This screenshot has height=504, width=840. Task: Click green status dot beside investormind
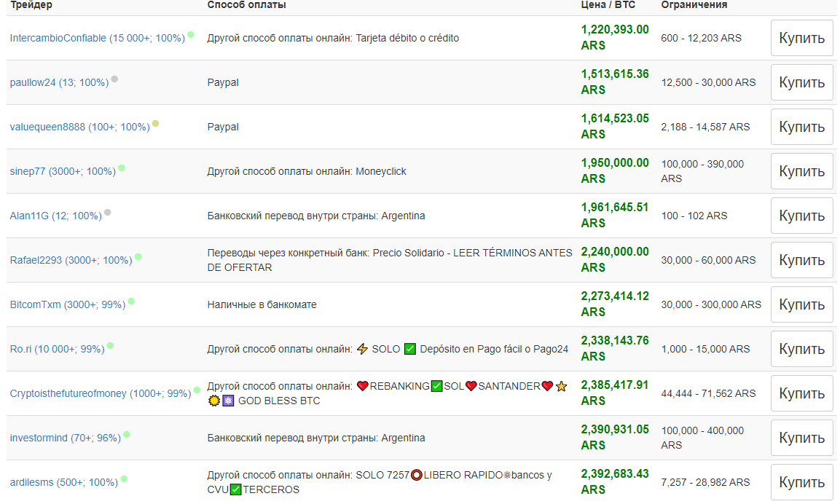[x=127, y=434]
